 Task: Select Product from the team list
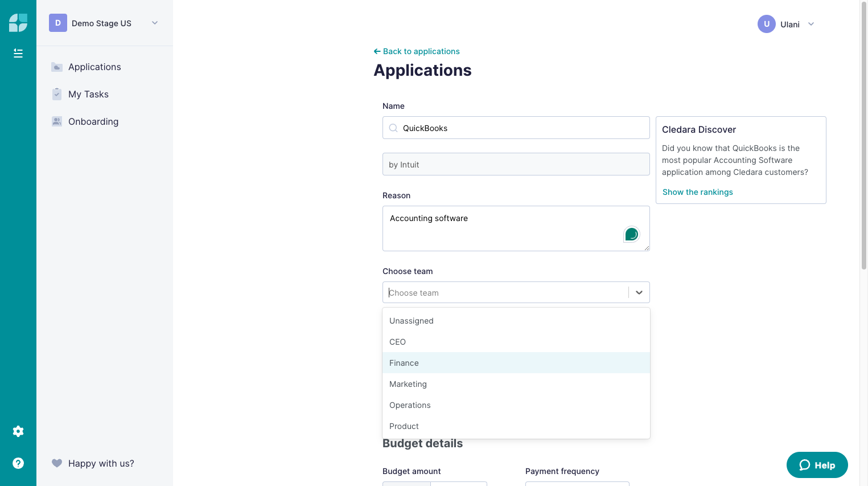point(516,426)
